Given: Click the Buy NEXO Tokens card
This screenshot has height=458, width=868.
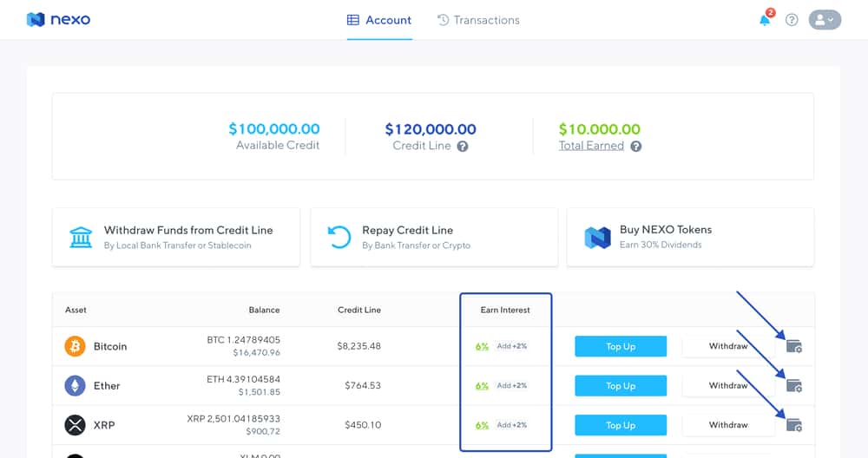Looking at the screenshot, I should 690,238.
